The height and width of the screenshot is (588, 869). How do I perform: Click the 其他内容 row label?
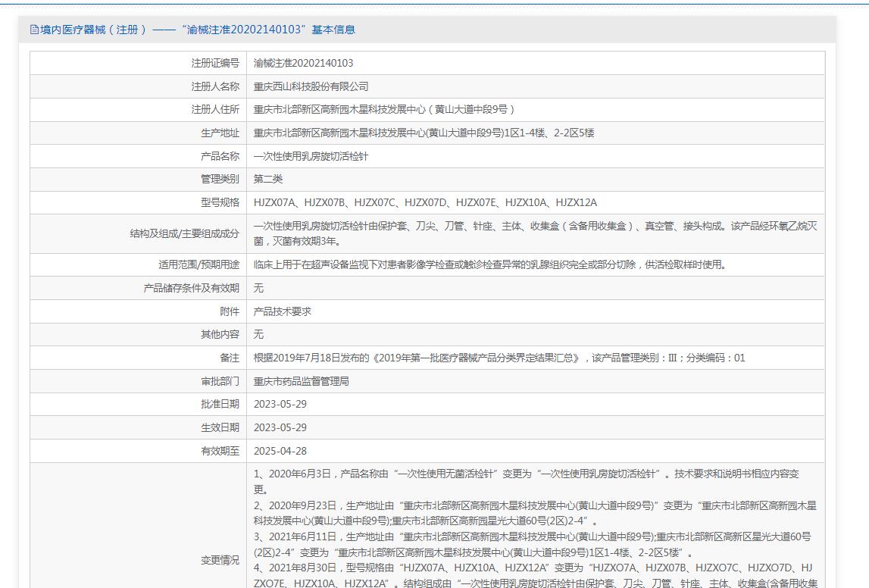pos(220,335)
